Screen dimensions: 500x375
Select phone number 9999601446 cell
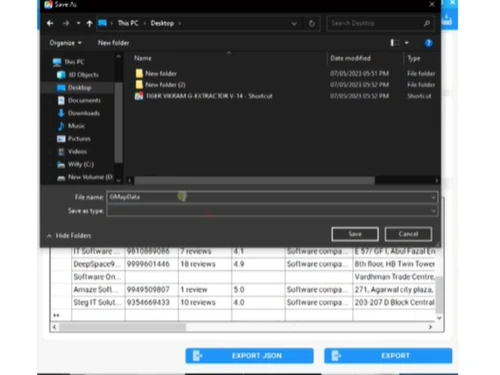tap(152, 264)
